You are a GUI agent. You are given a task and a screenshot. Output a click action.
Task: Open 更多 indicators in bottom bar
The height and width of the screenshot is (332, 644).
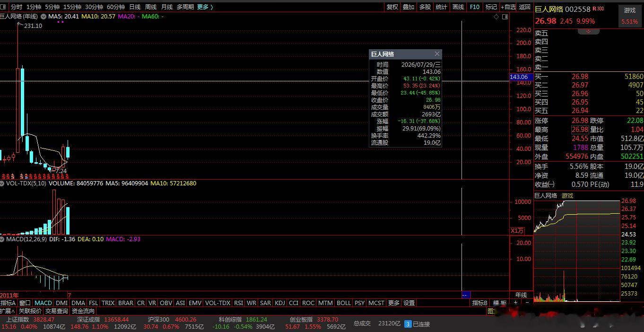click(393, 303)
